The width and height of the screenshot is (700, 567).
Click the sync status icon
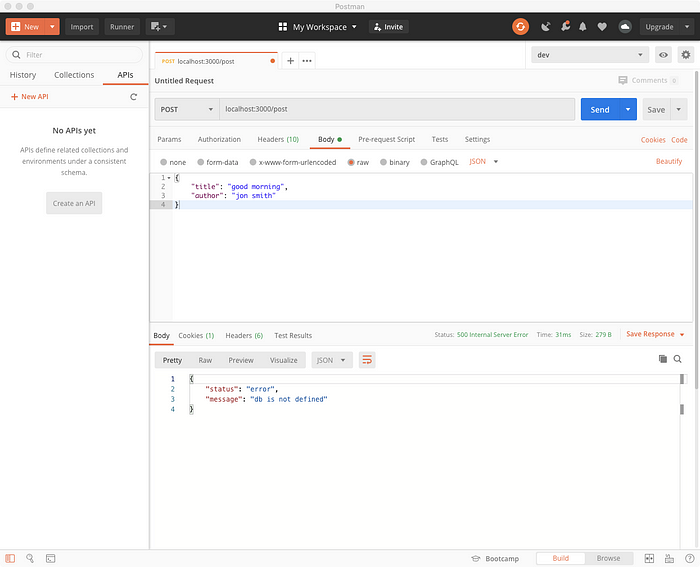(x=520, y=27)
